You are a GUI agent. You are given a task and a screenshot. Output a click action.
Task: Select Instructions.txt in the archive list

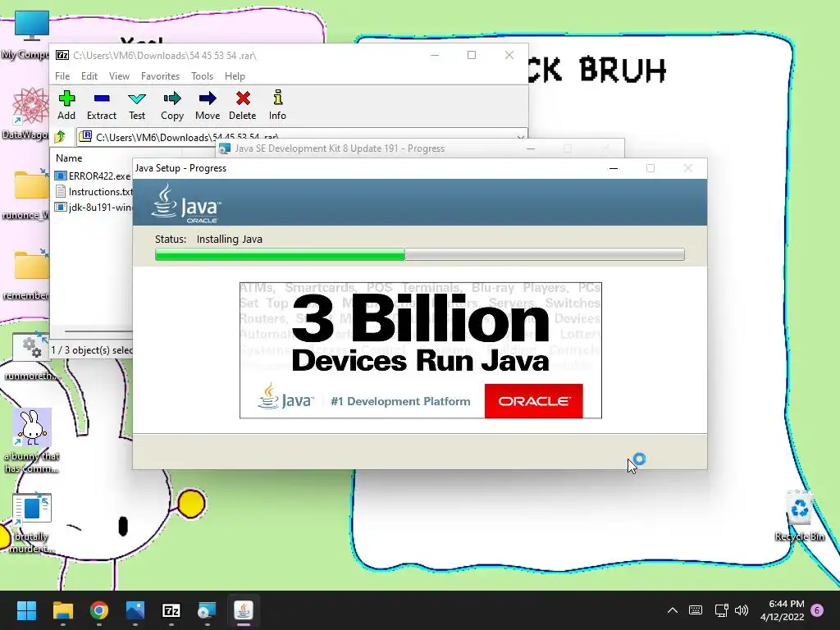(94, 191)
